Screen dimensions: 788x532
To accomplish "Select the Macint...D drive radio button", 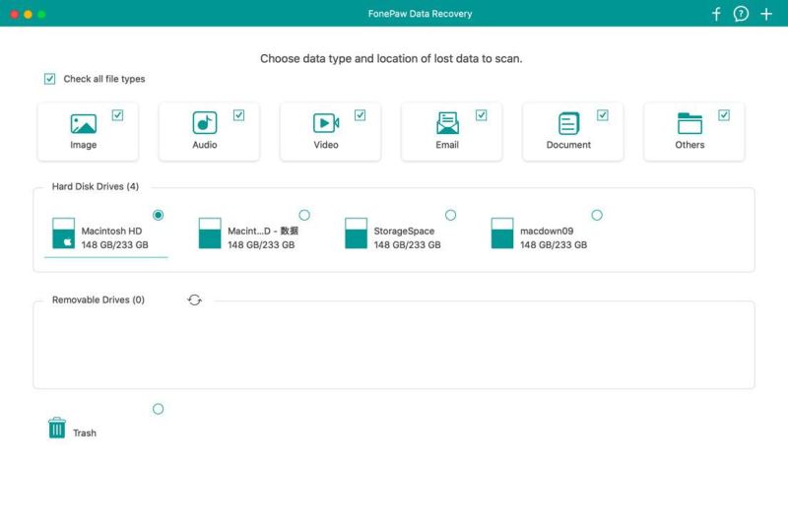I will [x=304, y=215].
